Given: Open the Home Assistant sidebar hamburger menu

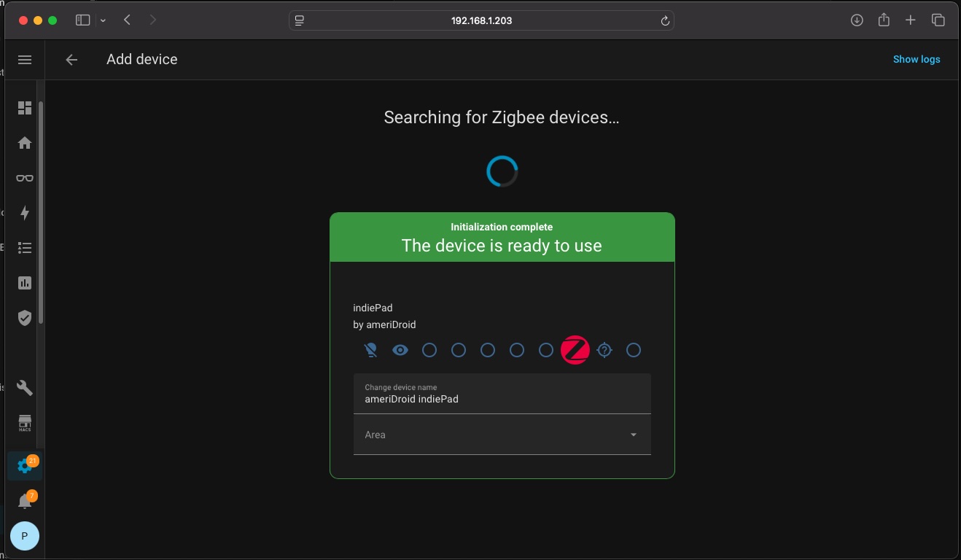Looking at the screenshot, I should tap(25, 60).
